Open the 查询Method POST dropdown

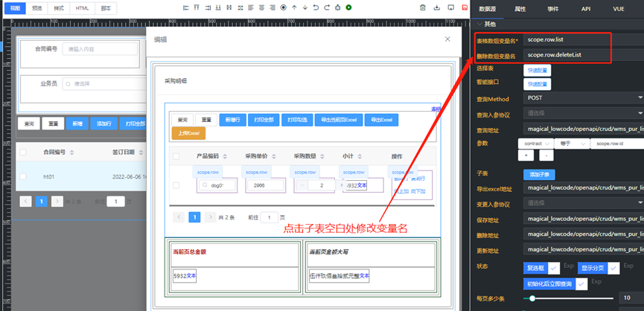(584, 98)
